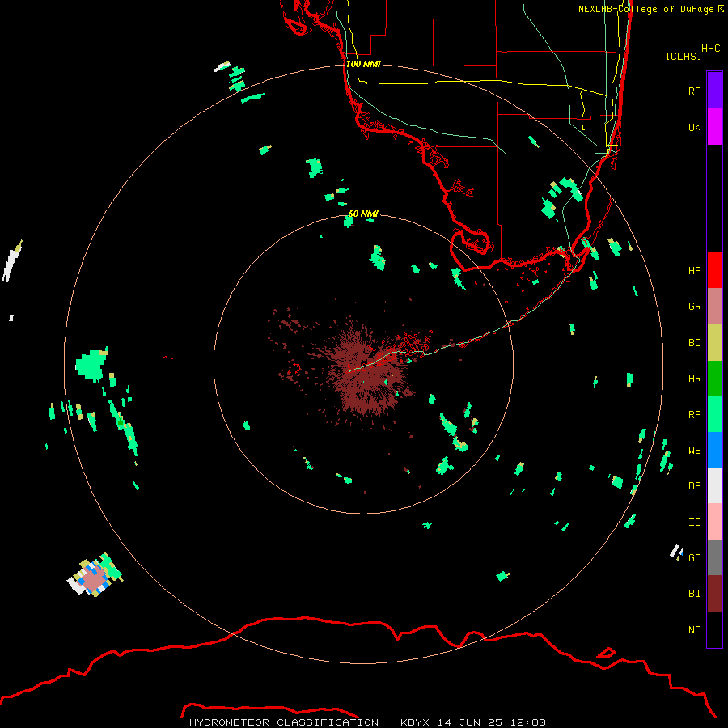Click the HA red legend swatch
728x728 pixels.
point(714,270)
